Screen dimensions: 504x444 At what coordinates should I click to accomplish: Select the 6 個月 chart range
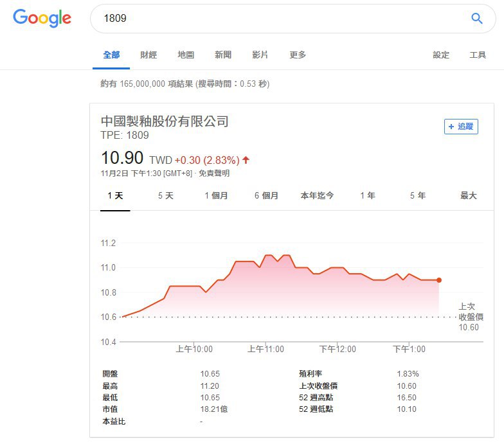point(266,195)
